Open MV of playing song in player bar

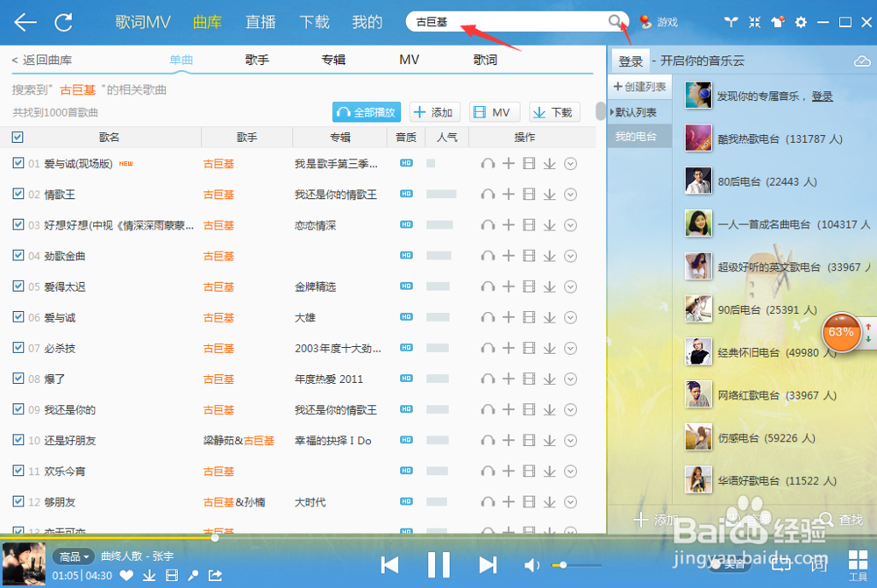point(172,575)
